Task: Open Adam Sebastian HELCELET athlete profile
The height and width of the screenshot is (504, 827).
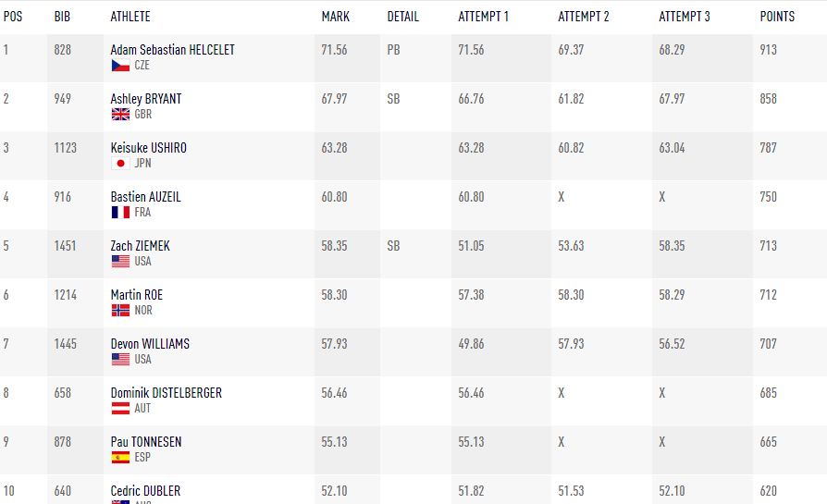Action: pos(172,50)
